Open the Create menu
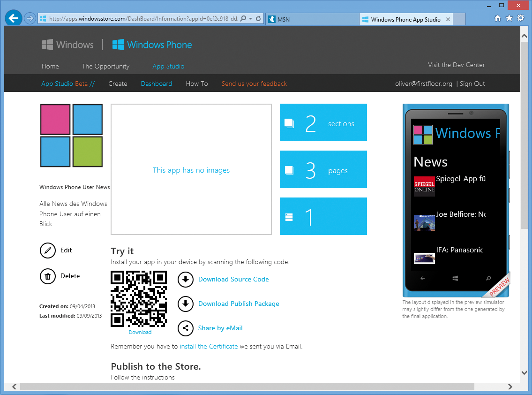The width and height of the screenshot is (532, 395). tap(118, 84)
